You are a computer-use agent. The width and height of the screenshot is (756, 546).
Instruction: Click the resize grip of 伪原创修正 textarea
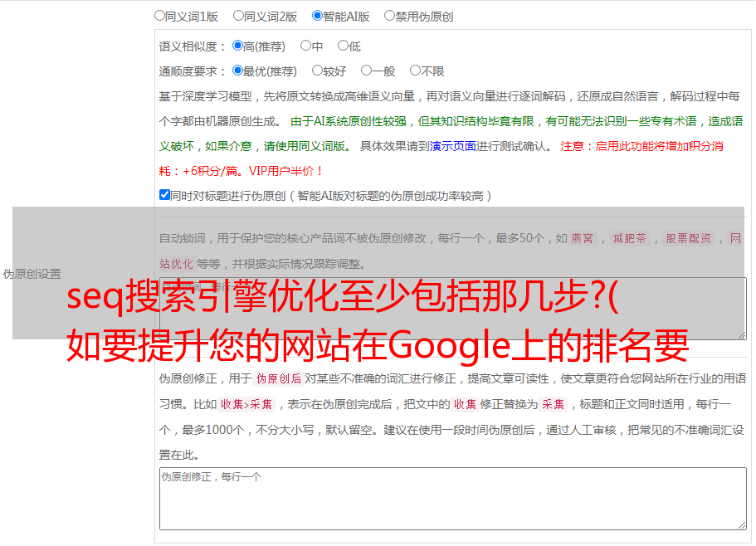point(742,526)
